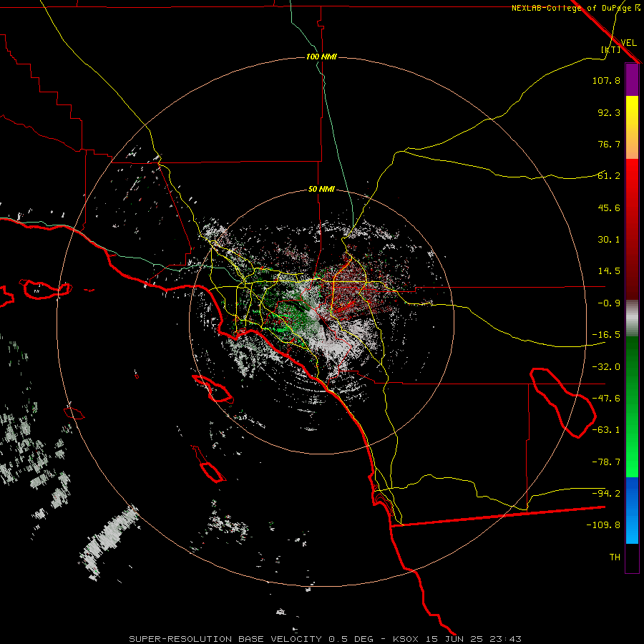Click the VEL legend title

(x=628, y=42)
